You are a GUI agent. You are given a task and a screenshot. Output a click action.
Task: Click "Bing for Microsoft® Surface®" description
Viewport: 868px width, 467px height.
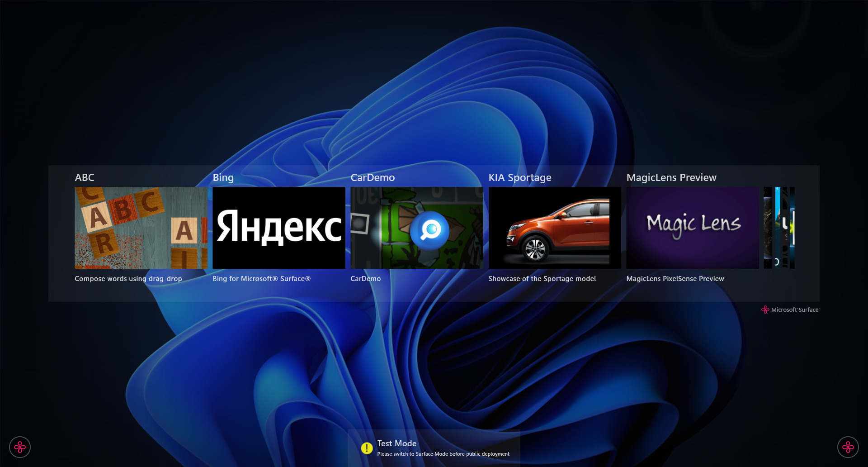(262, 279)
